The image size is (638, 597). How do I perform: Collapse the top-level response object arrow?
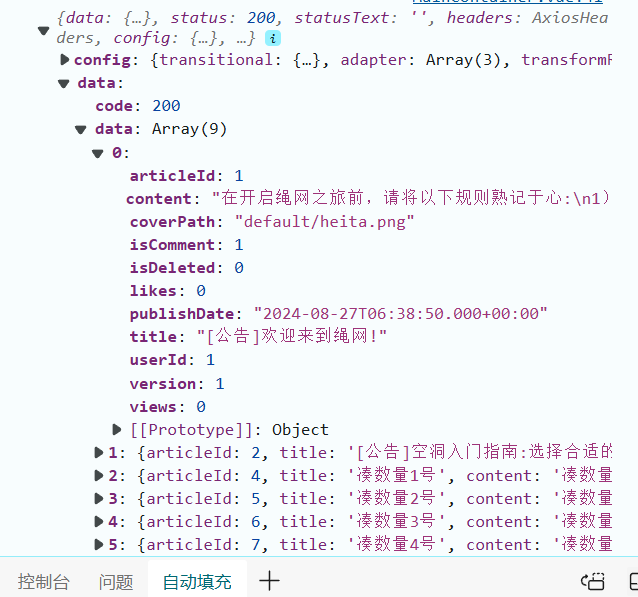click(x=44, y=31)
